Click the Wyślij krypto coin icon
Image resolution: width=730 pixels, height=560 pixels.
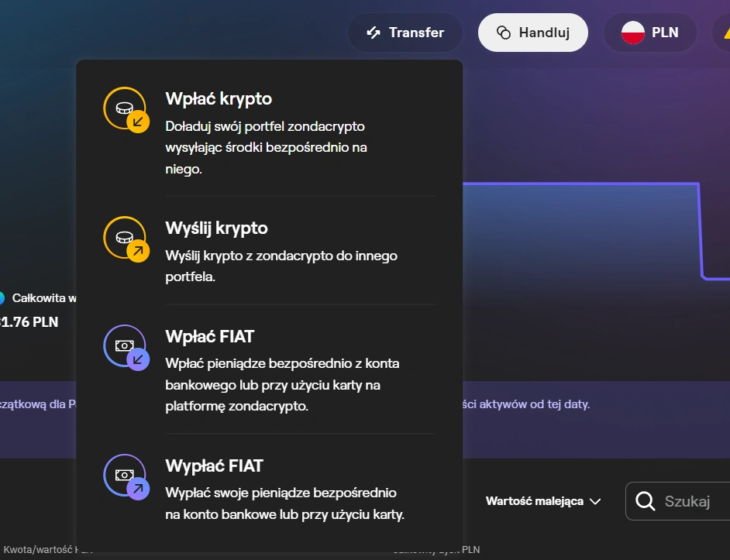point(125,239)
